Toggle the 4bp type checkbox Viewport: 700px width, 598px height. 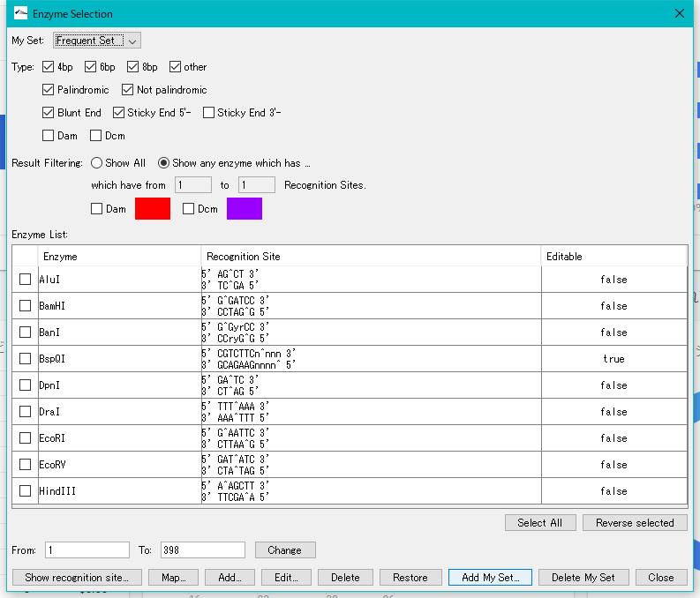[x=48, y=67]
